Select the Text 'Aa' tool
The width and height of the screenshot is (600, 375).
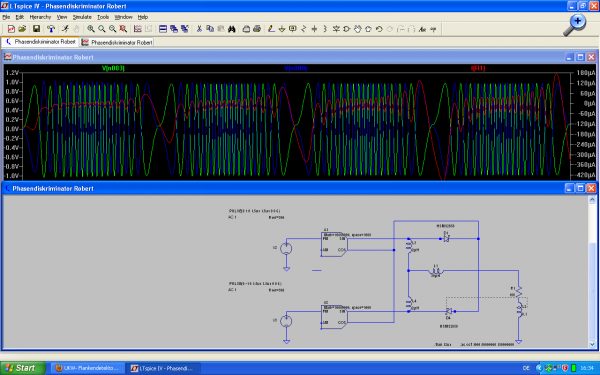point(422,29)
